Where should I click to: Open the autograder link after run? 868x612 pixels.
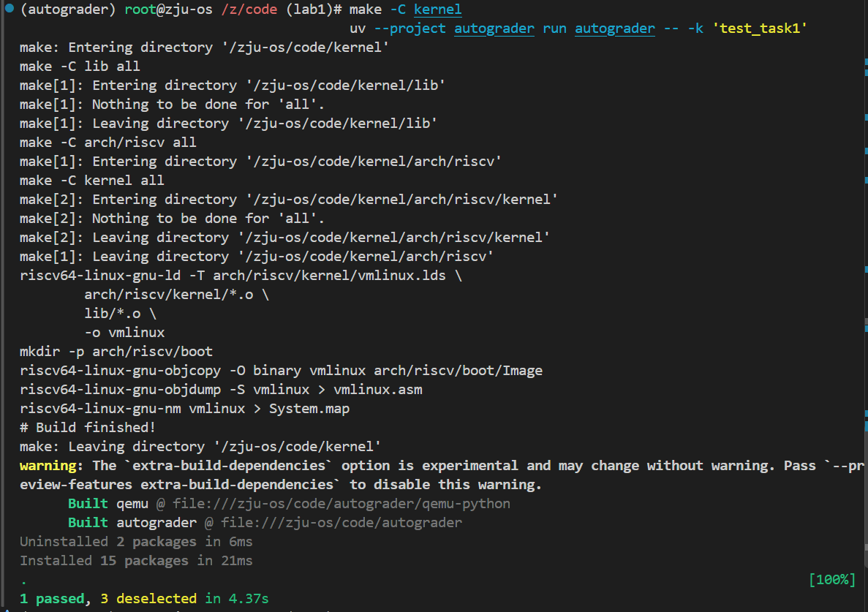tap(614, 29)
